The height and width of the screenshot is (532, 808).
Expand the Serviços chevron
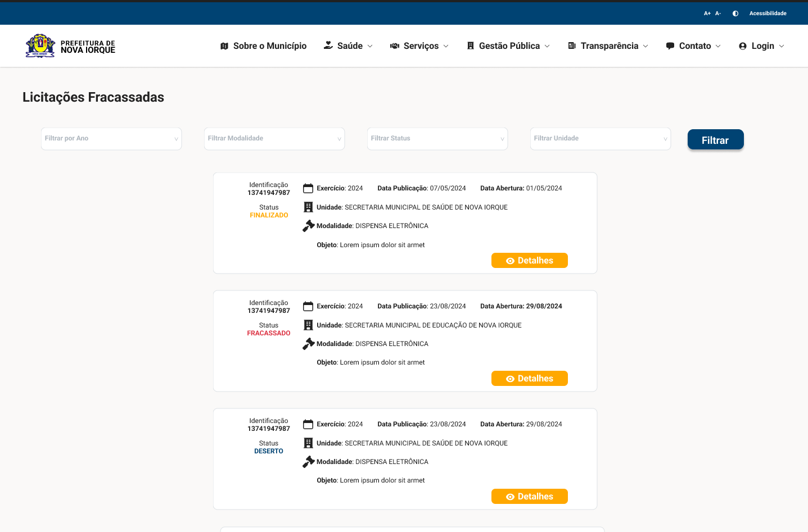pyautogui.click(x=446, y=46)
